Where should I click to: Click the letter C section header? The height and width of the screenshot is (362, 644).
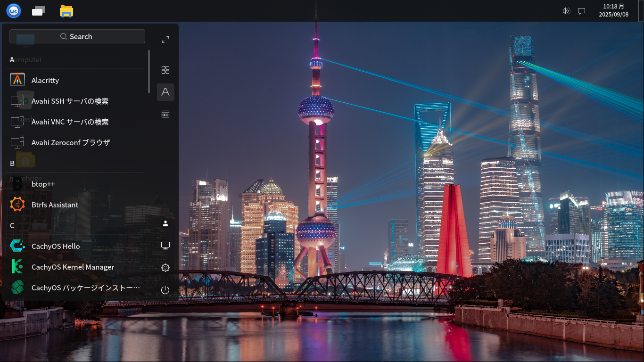[x=12, y=225]
